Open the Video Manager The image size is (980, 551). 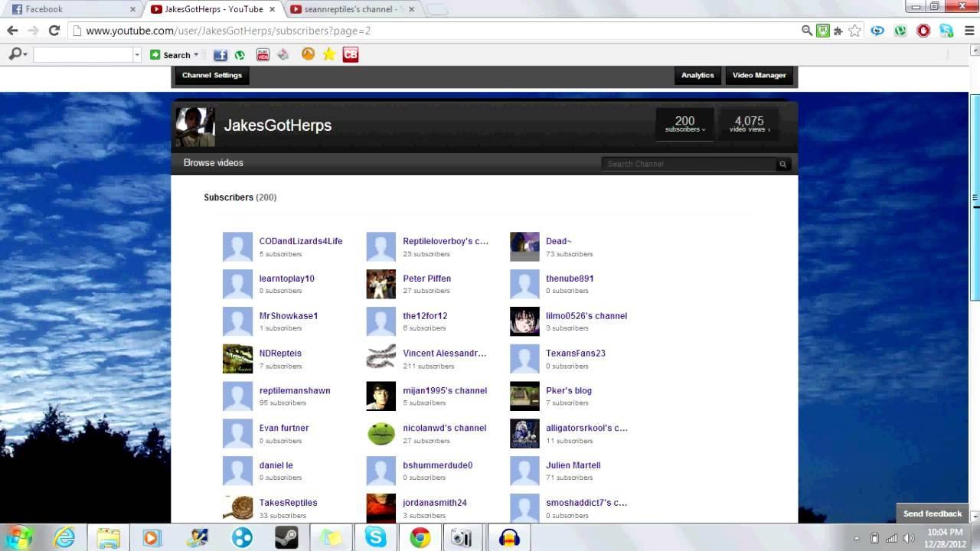point(759,75)
